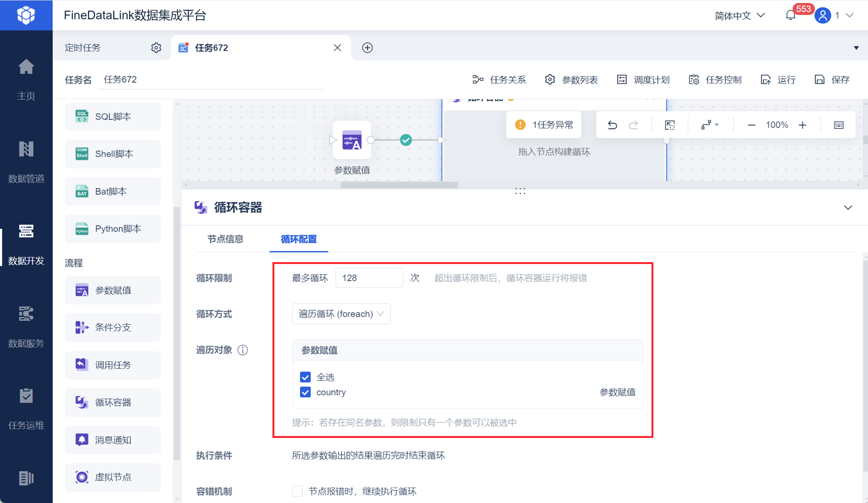Open 调度计划 schedule plan
868x503 pixels.
pyautogui.click(x=643, y=79)
